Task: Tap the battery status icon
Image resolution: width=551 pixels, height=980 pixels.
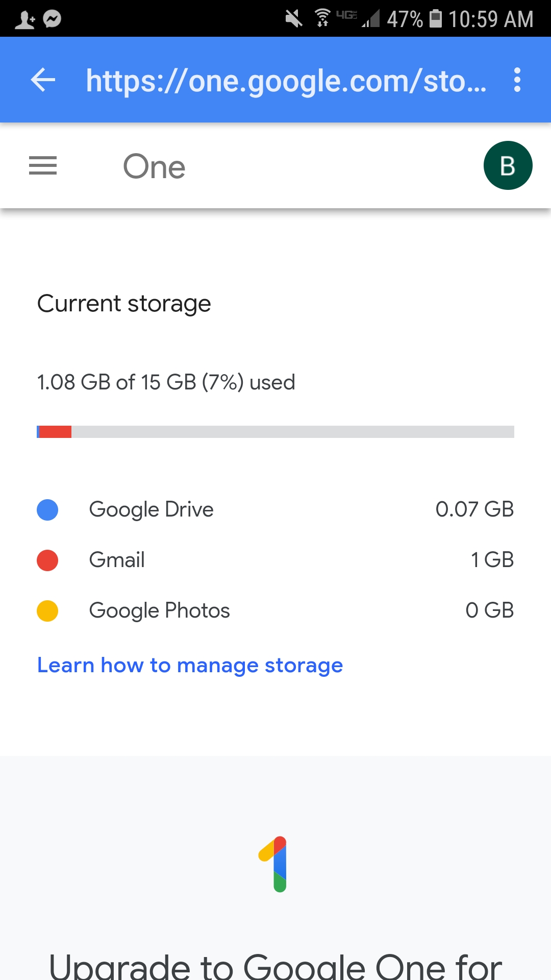Action: [x=436, y=18]
